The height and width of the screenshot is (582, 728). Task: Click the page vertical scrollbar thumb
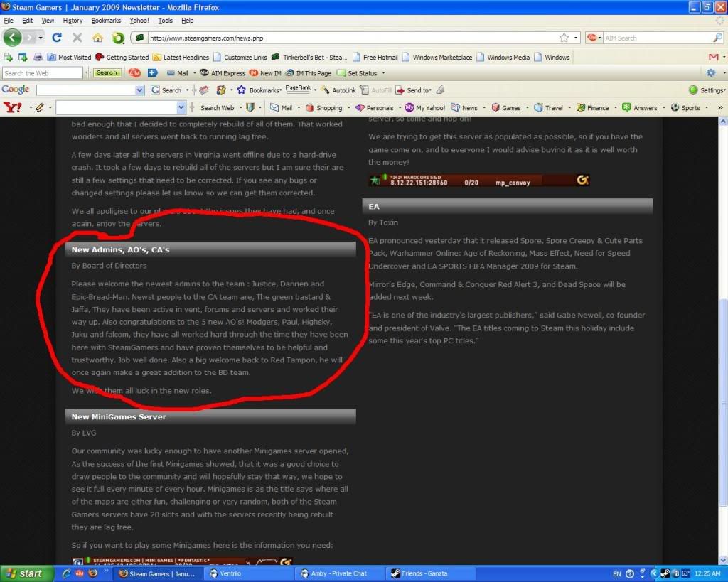click(723, 402)
